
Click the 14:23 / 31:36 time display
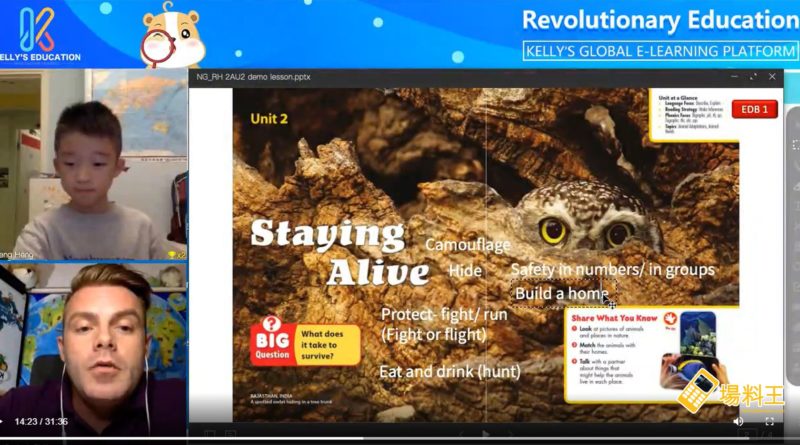point(41,422)
